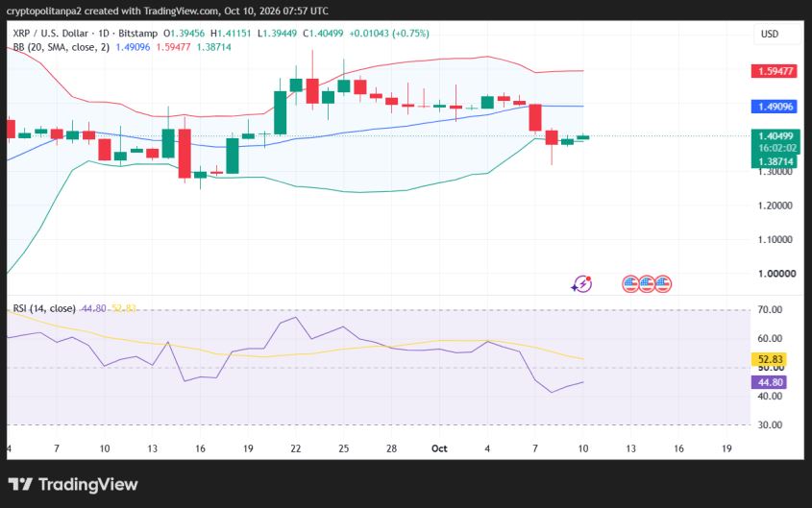Click the September 13 date label on time axis

pyautogui.click(x=152, y=448)
